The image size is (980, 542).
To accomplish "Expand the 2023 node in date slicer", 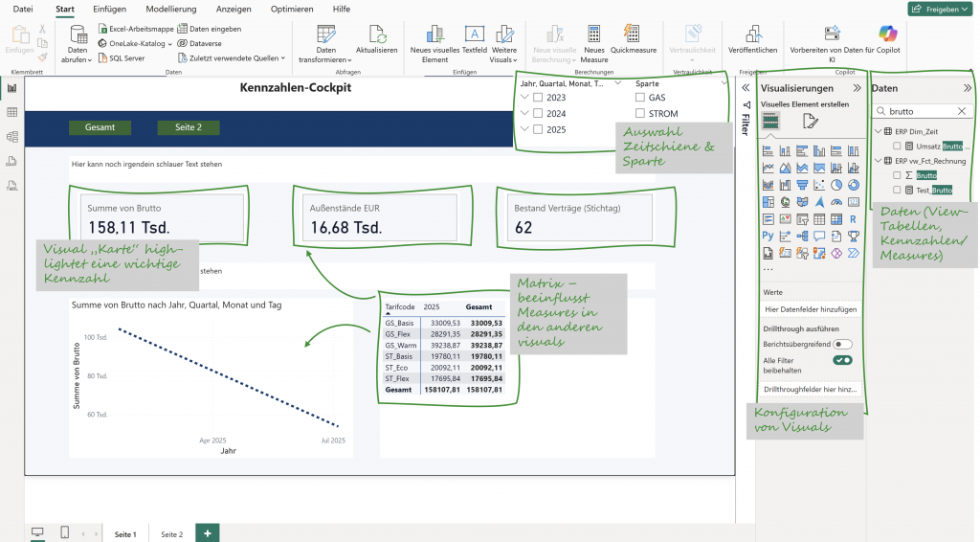I will click(x=523, y=98).
